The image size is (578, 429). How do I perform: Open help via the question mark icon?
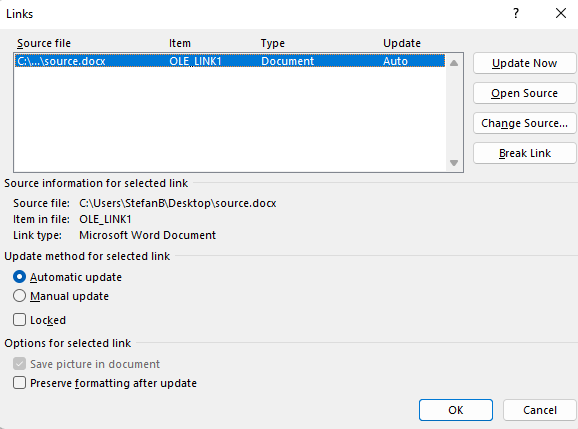pyautogui.click(x=516, y=14)
